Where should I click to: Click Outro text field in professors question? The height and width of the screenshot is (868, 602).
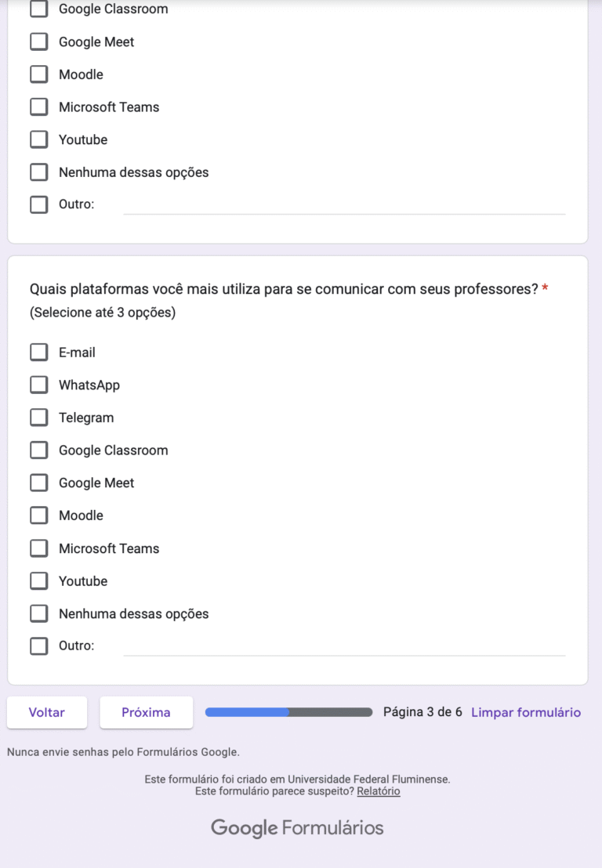344,646
